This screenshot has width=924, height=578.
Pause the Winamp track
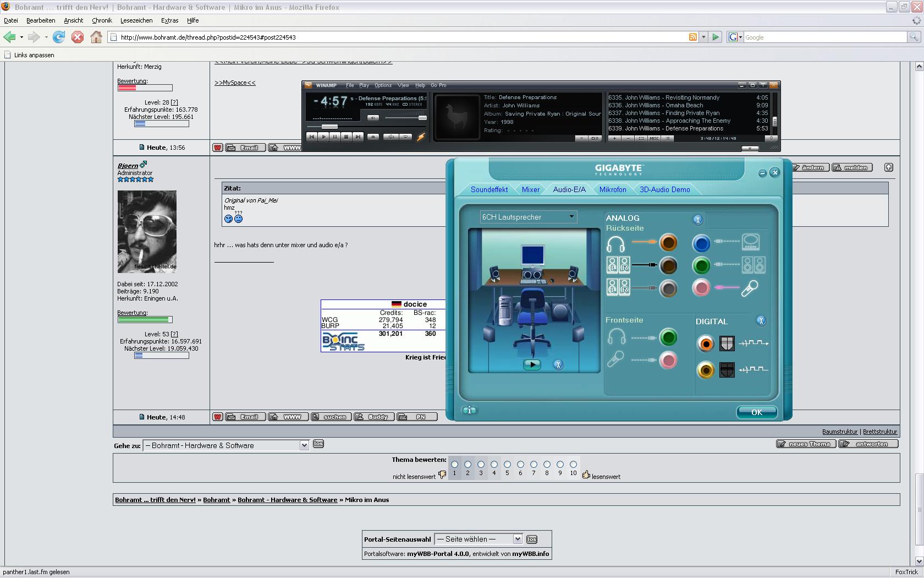(x=334, y=137)
